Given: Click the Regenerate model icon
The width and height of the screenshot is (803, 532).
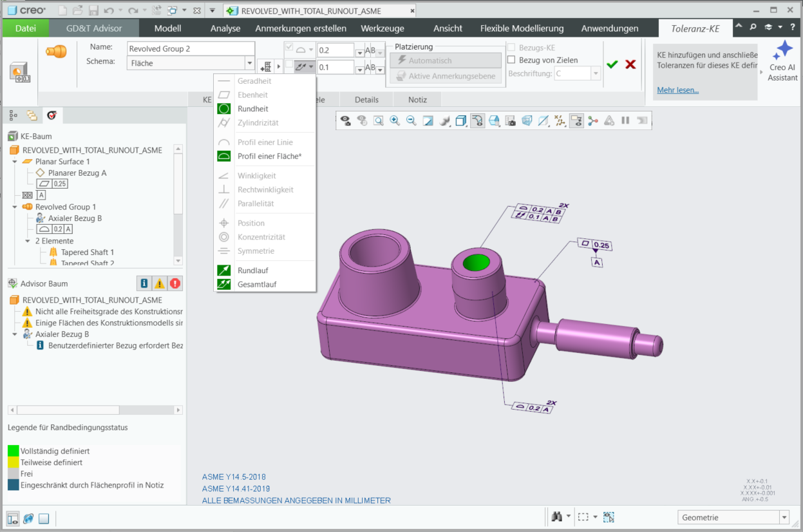Looking at the screenshot, I should coord(155,11).
